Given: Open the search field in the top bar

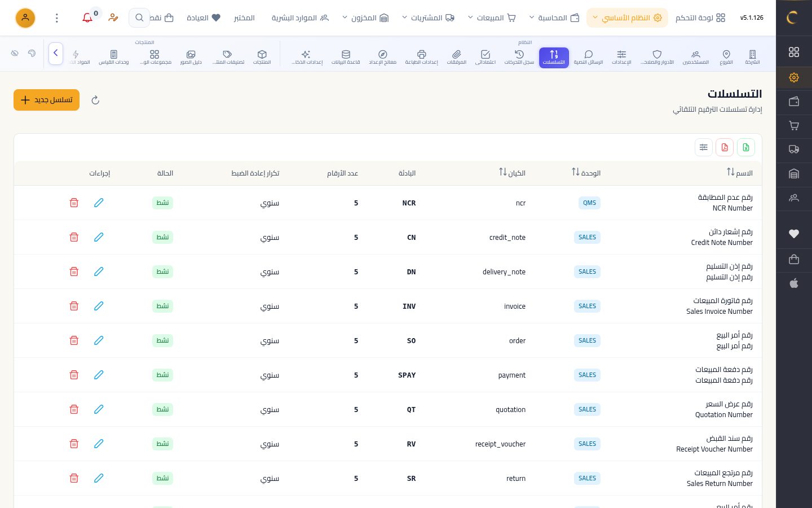Looking at the screenshot, I should tap(139, 18).
